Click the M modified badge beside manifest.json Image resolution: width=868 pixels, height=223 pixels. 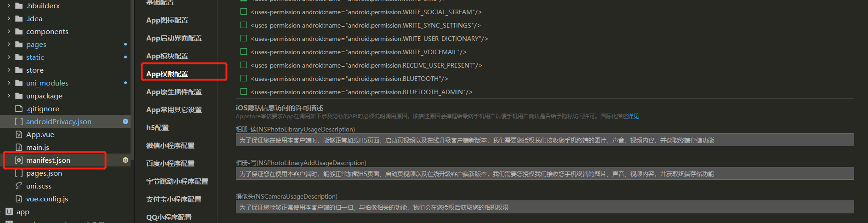pos(126,160)
